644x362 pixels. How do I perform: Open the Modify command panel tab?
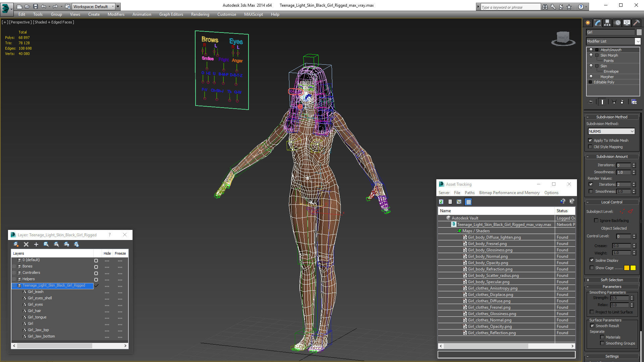(x=598, y=22)
